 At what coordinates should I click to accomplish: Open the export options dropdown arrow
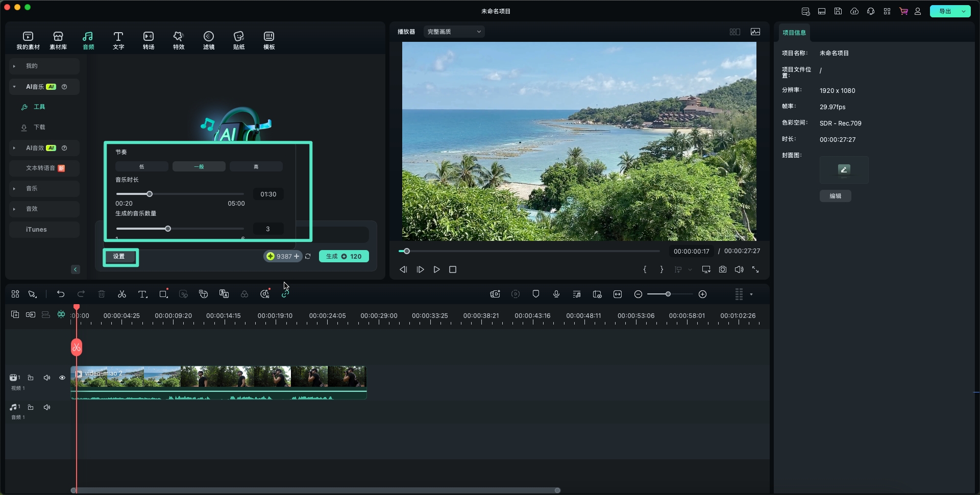click(x=964, y=11)
